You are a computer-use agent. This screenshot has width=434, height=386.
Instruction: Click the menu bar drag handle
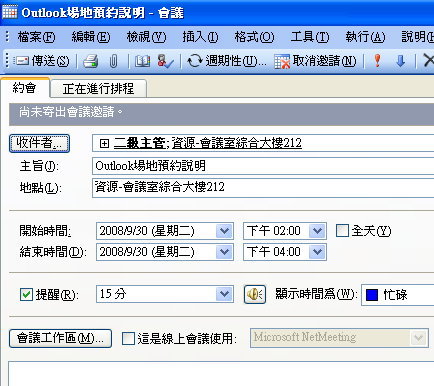(x=7, y=37)
